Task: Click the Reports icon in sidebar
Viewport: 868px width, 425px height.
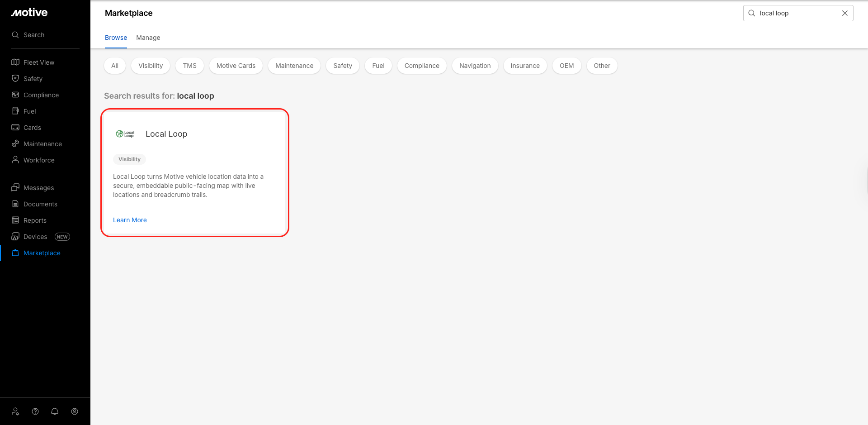Action: [x=15, y=220]
